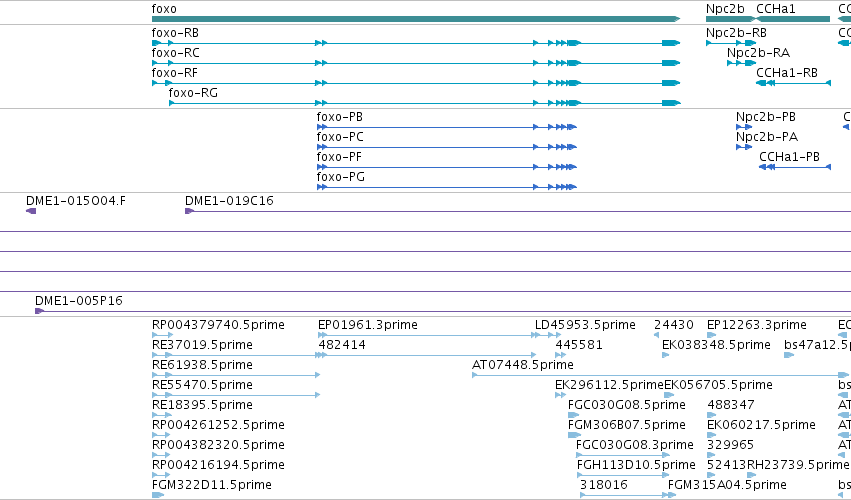Select the RP004261252.5prime EST label
Viewport: 851px width, 500px height.
(x=218, y=425)
